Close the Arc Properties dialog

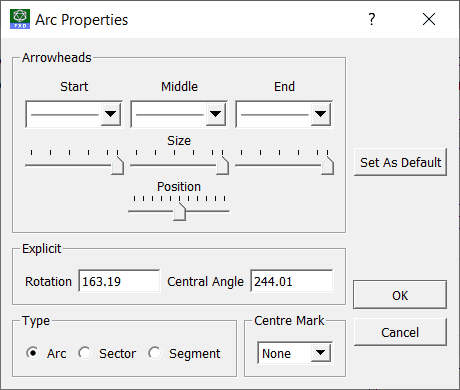click(x=429, y=19)
